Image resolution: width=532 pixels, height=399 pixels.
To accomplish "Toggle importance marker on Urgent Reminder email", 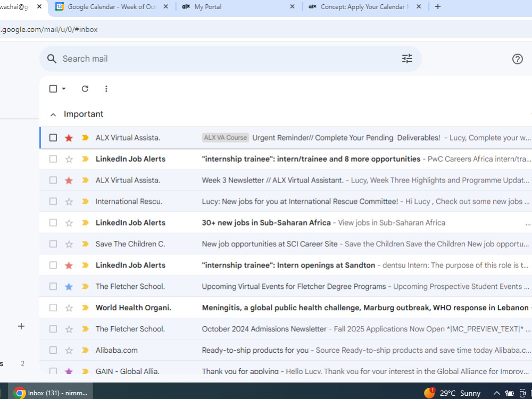I will click(x=85, y=138).
